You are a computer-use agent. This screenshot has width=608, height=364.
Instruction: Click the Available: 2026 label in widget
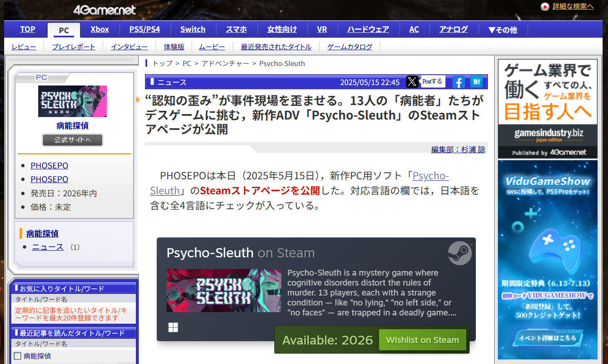[327, 340]
